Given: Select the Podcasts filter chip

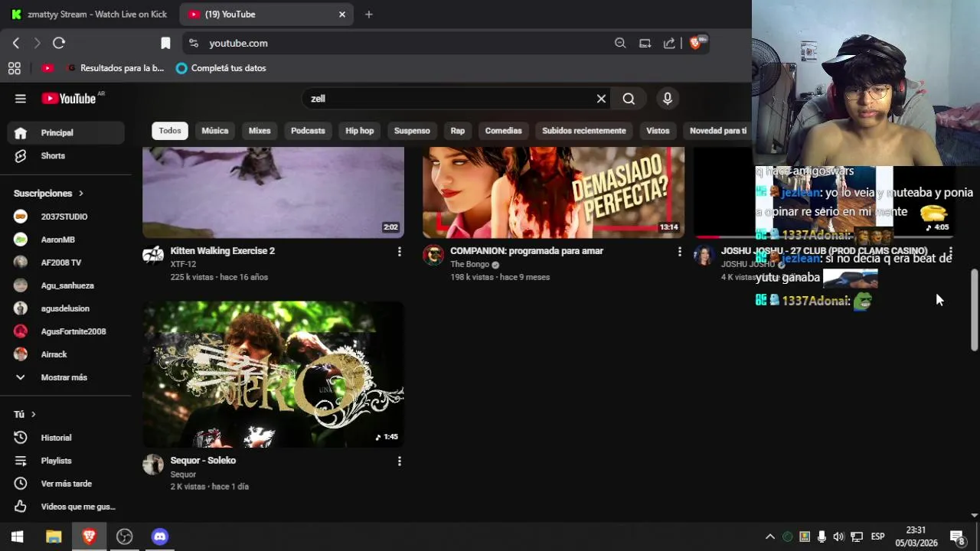Looking at the screenshot, I should [x=308, y=131].
